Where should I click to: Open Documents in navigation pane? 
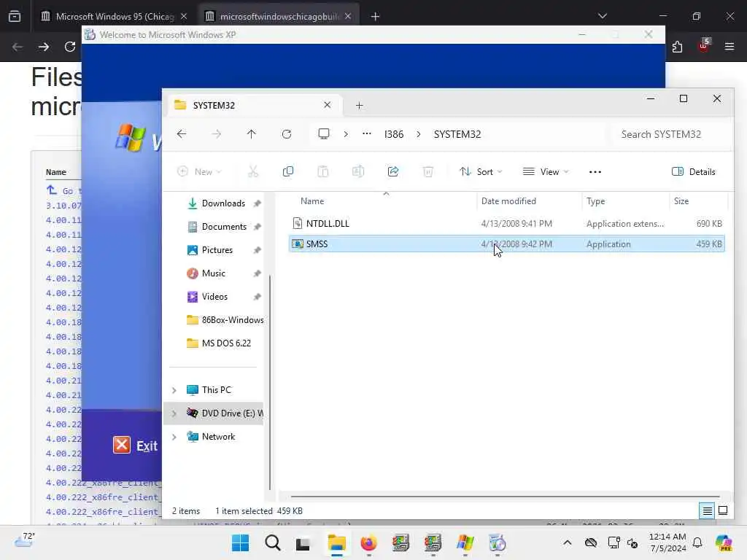coord(224,227)
